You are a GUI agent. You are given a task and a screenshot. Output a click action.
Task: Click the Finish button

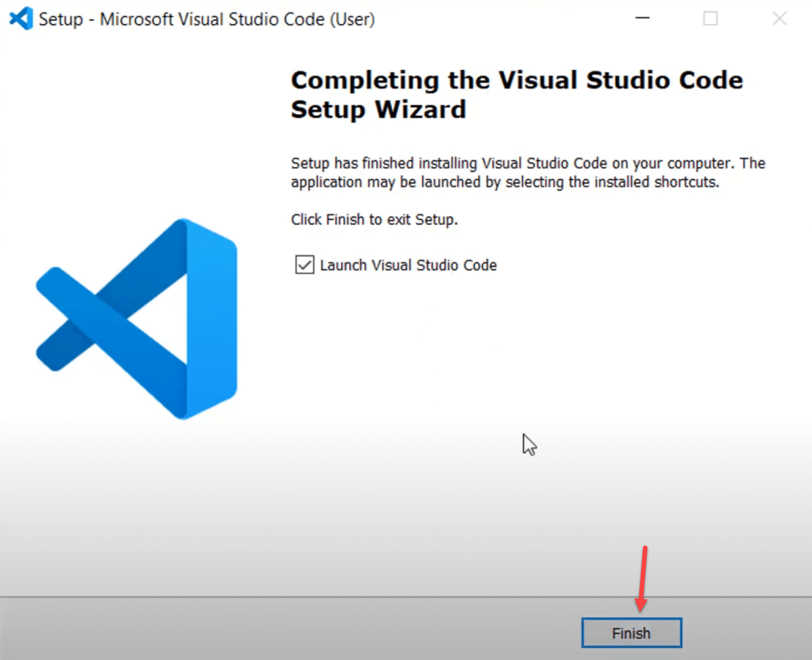point(631,633)
